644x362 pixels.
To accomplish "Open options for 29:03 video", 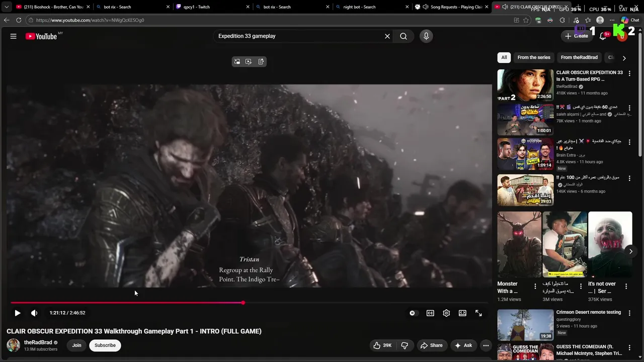I will click(629, 178).
